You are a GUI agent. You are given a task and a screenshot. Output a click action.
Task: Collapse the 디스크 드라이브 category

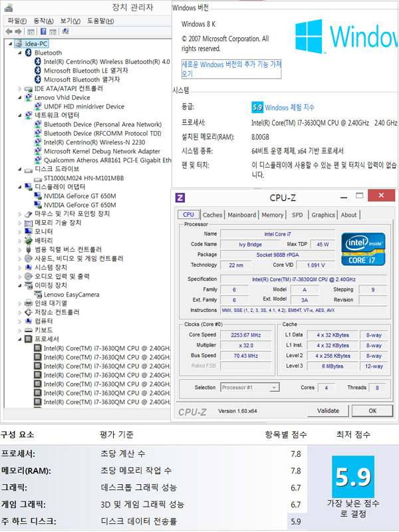click(x=20, y=170)
